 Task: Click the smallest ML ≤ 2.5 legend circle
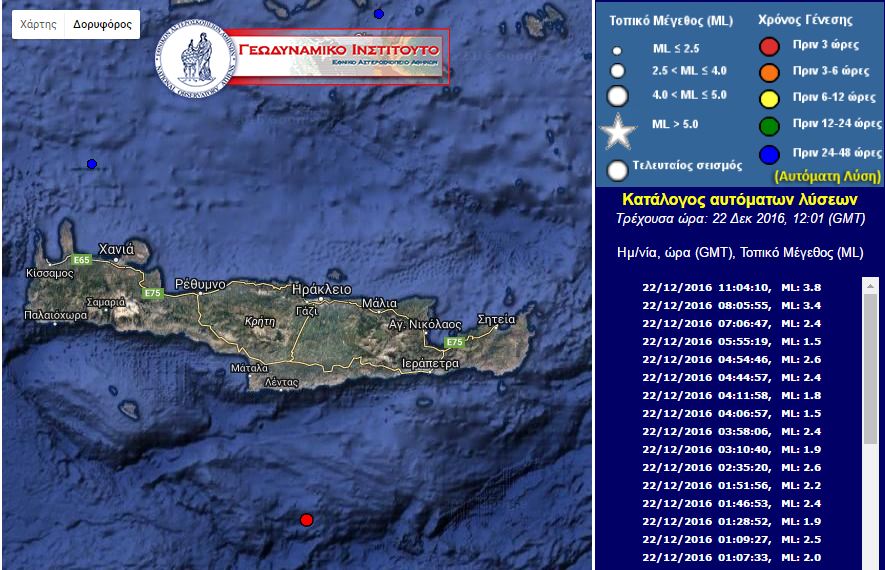point(617,49)
